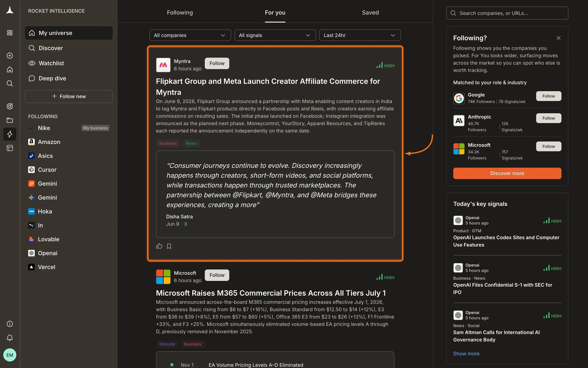Screen dimensions: 588x368
Task: Click the plus circle icon in rail
Action: point(10,55)
